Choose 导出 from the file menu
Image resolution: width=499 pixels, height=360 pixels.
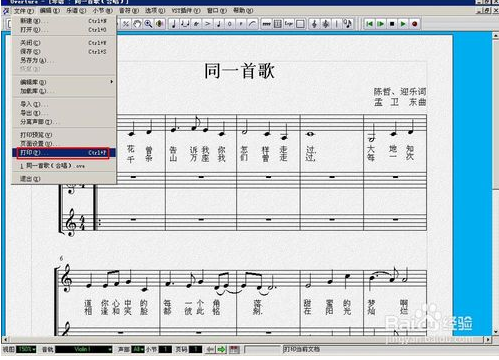click(64, 113)
